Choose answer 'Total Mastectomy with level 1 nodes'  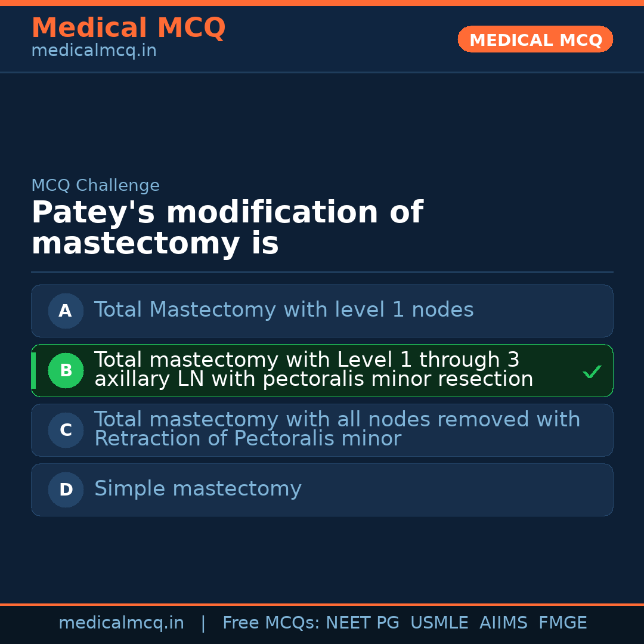click(284, 310)
